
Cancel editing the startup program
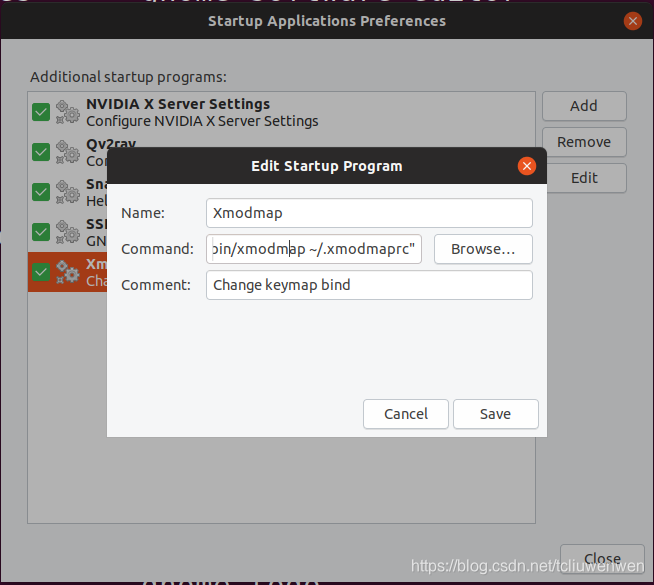click(x=406, y=414)
